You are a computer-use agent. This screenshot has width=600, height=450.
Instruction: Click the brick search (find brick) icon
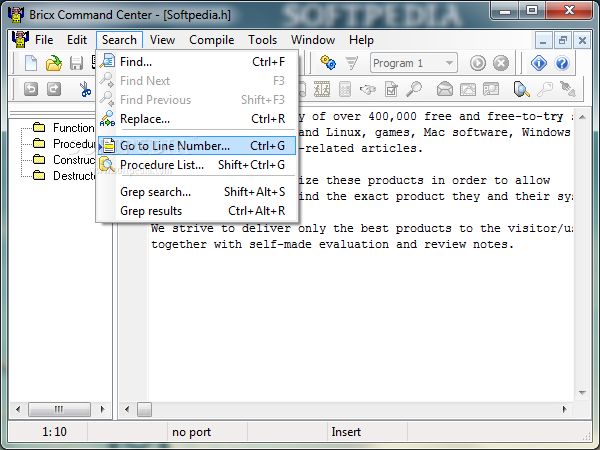coord(522,89)
